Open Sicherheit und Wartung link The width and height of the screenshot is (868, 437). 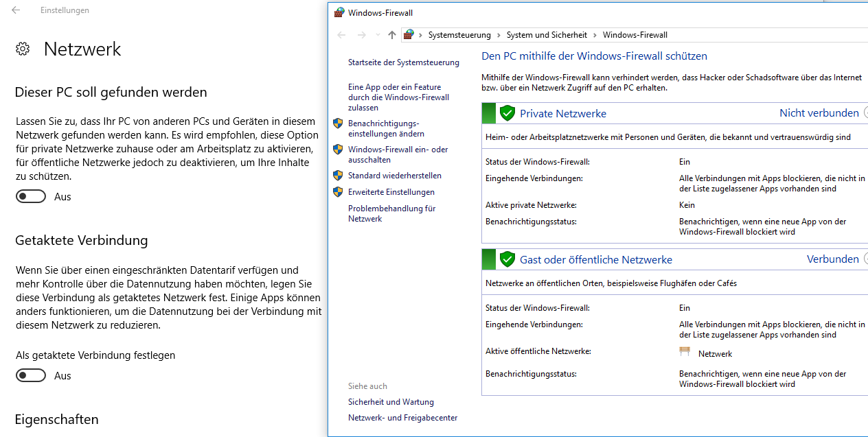click(391, 402)
